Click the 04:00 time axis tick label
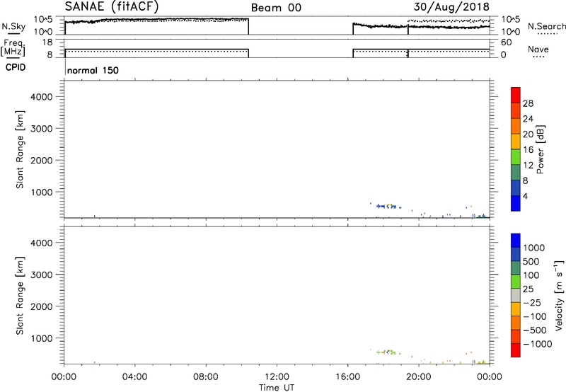 click(x=134, y=377)
